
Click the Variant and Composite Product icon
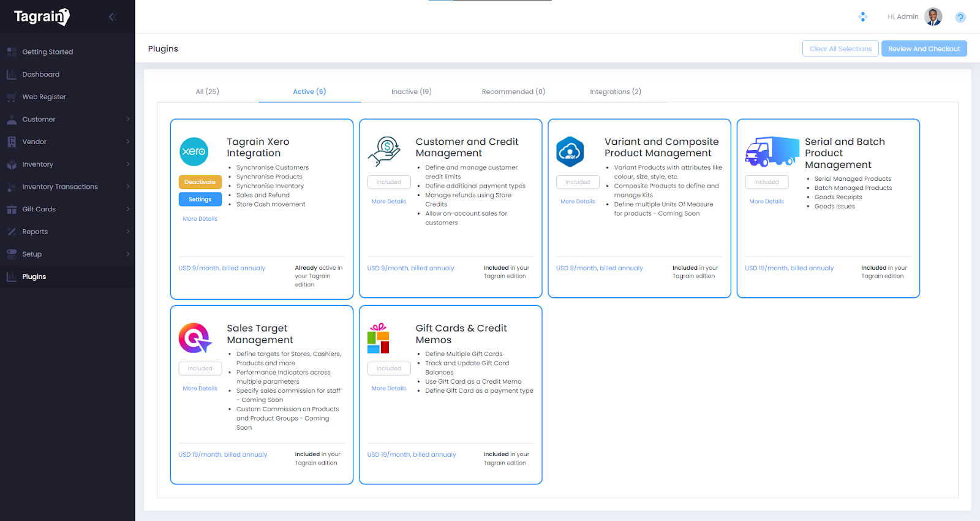click(570, 151)
